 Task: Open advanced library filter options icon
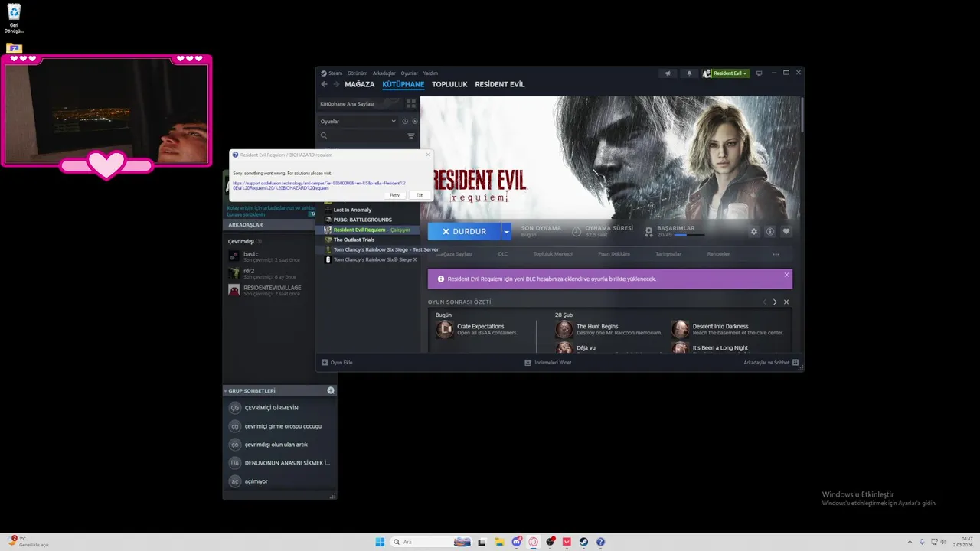tap(410, 135)
